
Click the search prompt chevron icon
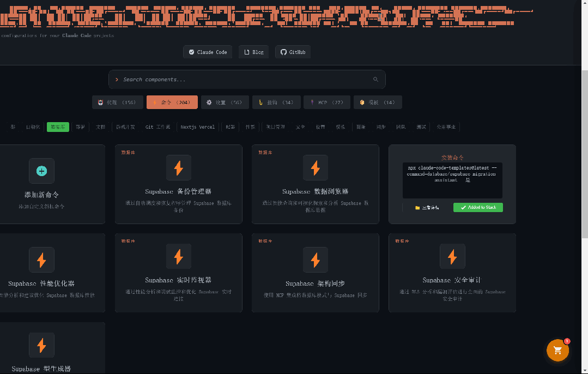point(117,80)
